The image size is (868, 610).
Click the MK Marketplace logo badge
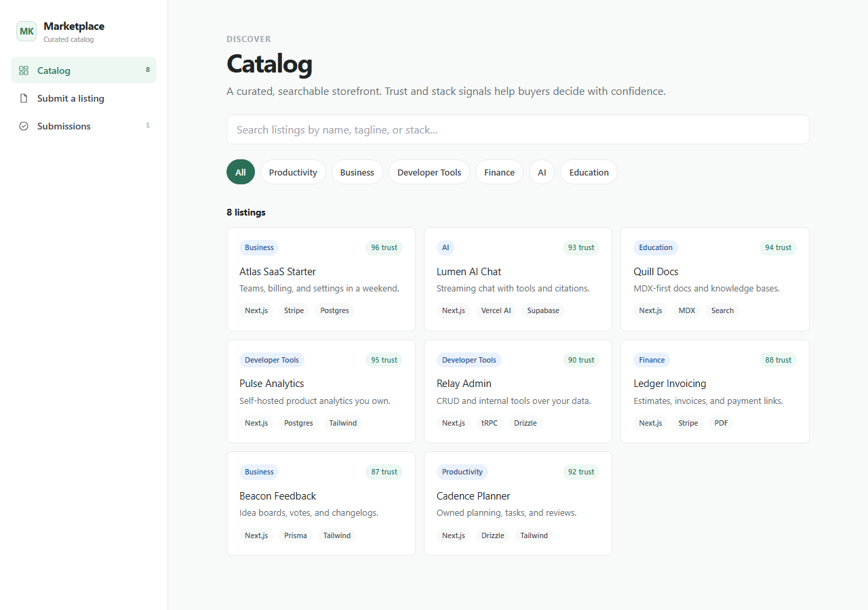(26, 31)
